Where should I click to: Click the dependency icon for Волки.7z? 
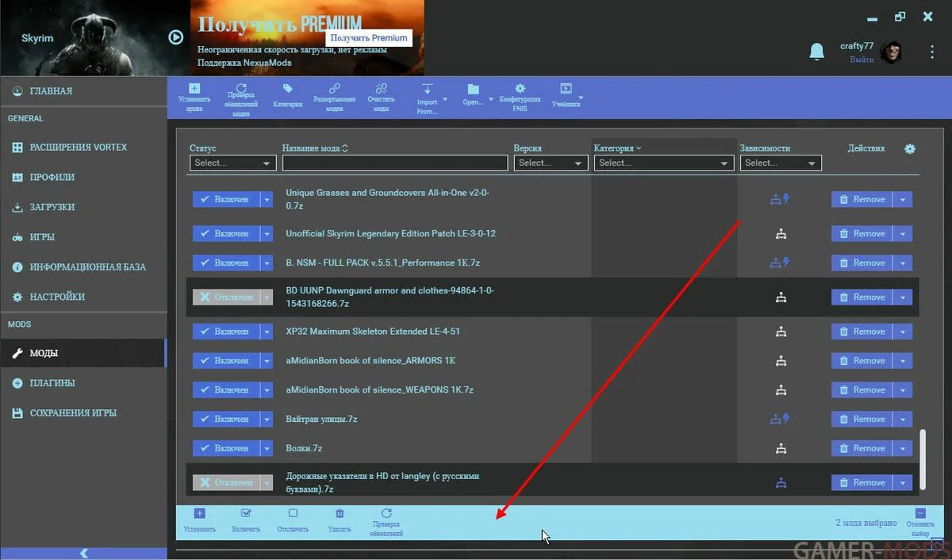pos(781,448)
